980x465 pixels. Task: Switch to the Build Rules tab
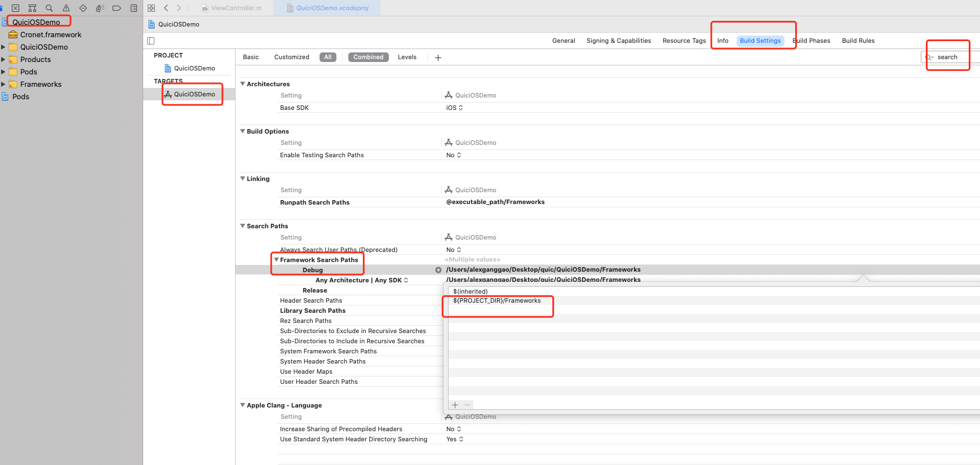click(858, 41)
